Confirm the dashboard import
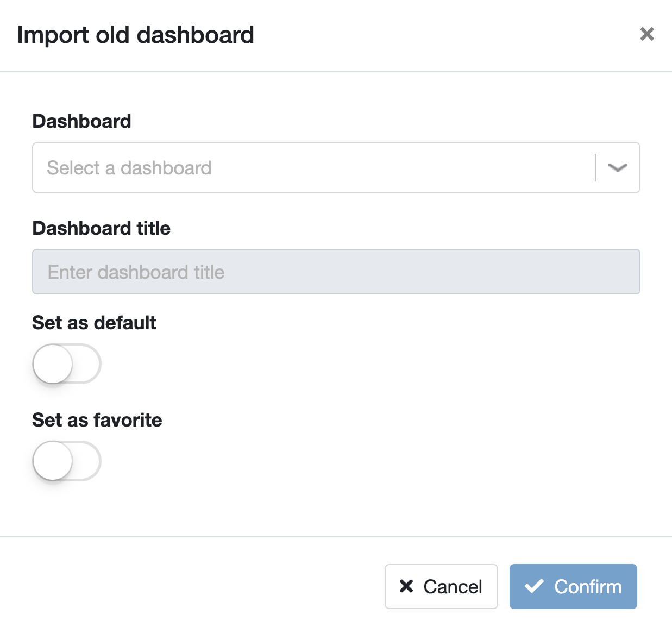672x627 pixels. tap(573, 586)
